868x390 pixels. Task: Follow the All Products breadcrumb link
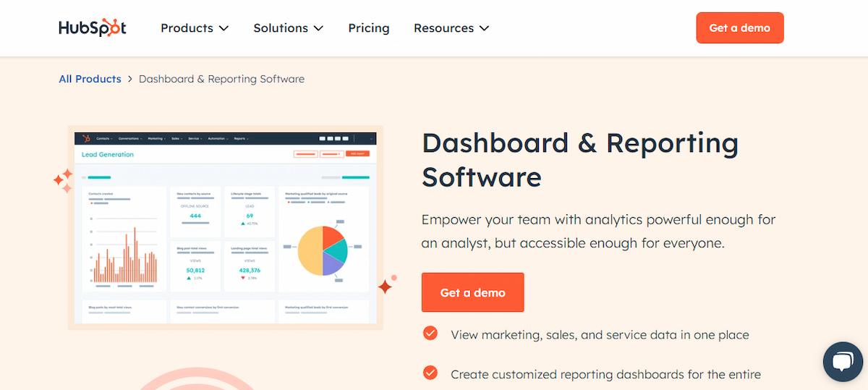[x=90, y=79]
